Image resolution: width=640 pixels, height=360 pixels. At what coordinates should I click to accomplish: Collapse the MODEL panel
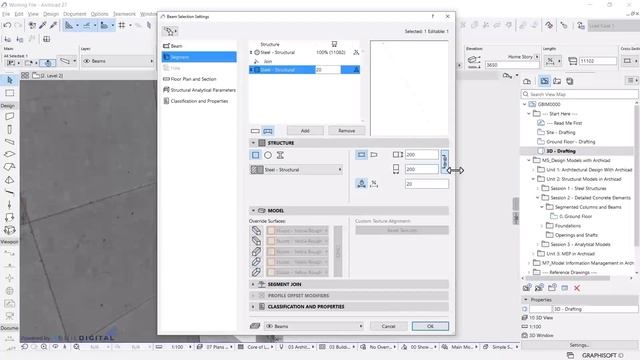[253, 211]
